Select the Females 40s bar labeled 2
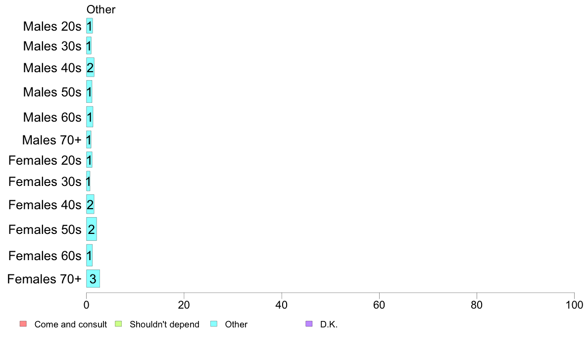 click(x=91, y=204)
